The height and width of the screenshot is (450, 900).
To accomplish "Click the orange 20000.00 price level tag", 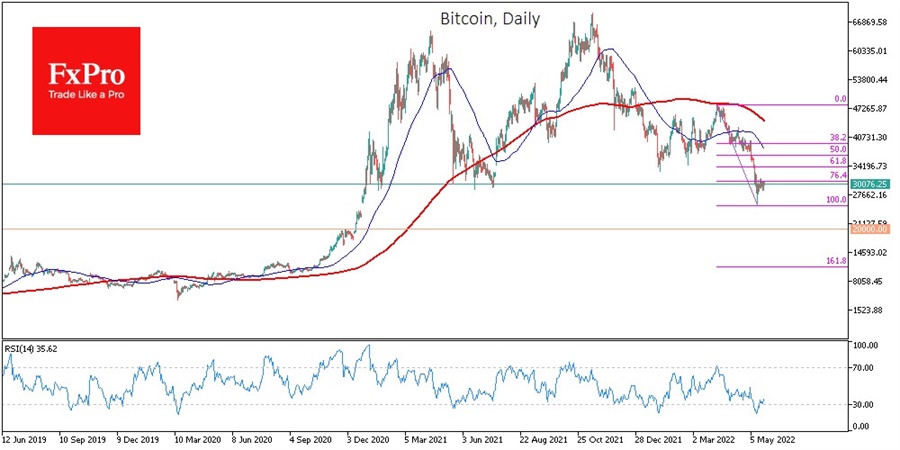I will 870,230.
